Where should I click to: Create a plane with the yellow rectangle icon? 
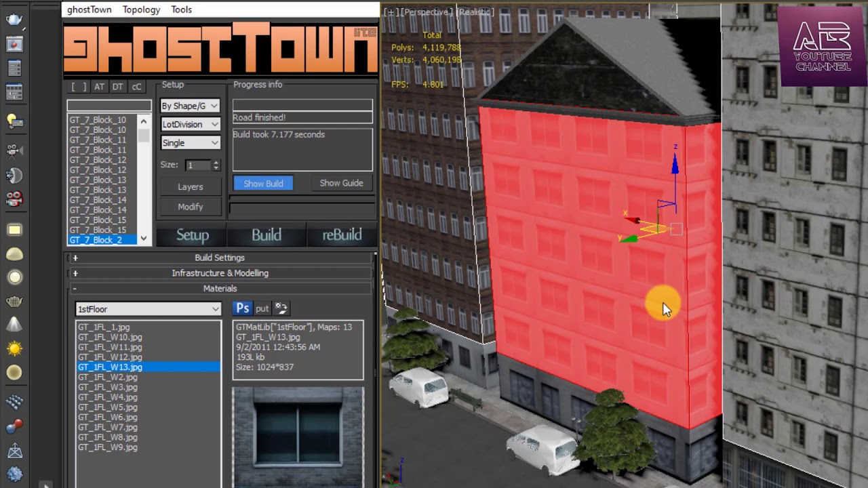coord(14,230)
